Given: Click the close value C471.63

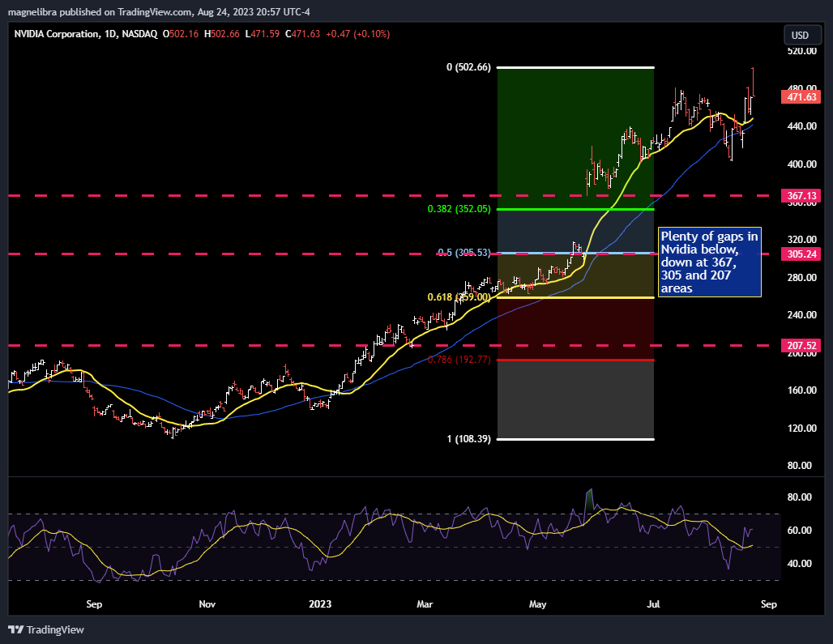Looking at the screenshot, I should [303, 34].
